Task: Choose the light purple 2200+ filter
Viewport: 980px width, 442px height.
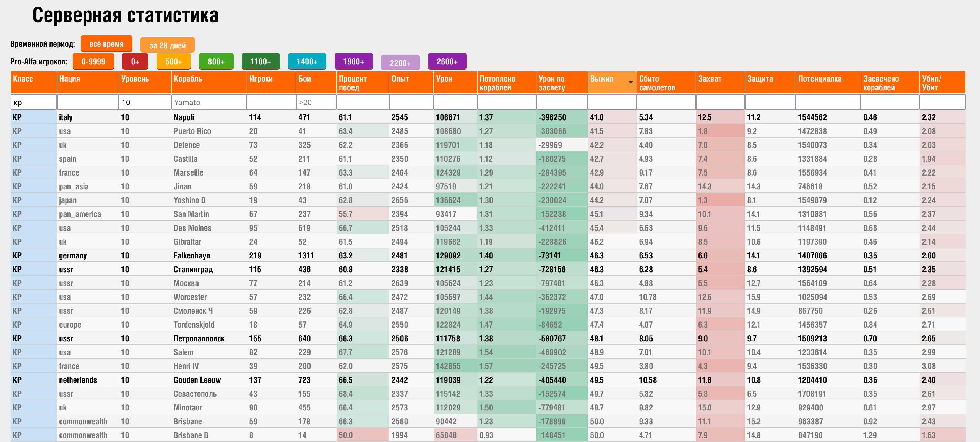Action: (x=400, y=63)
